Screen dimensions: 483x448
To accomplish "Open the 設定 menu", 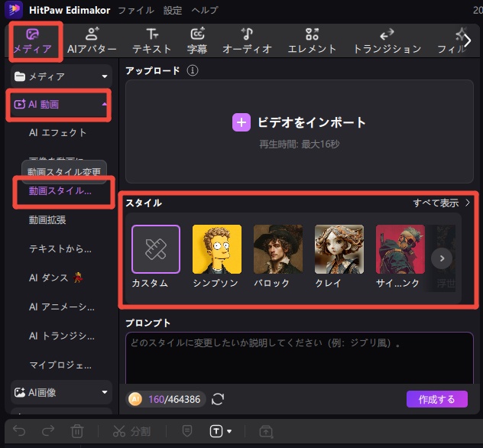I will tap(173, 10).
